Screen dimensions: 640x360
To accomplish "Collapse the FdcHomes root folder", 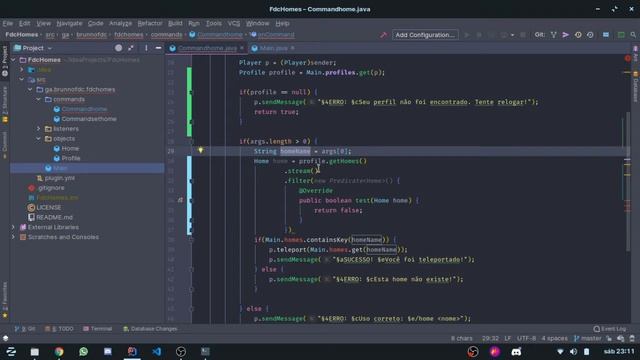I will 13,60.
